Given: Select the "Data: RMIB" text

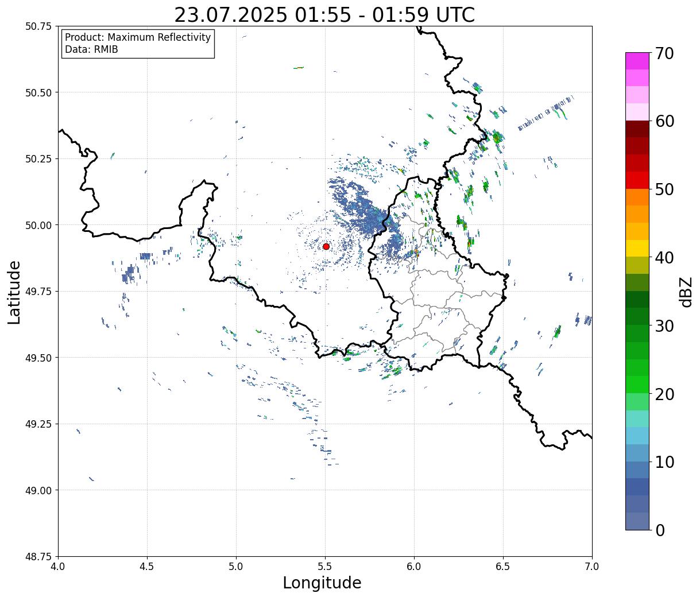Looking at the screenshot, I should [x=91, y=49].
